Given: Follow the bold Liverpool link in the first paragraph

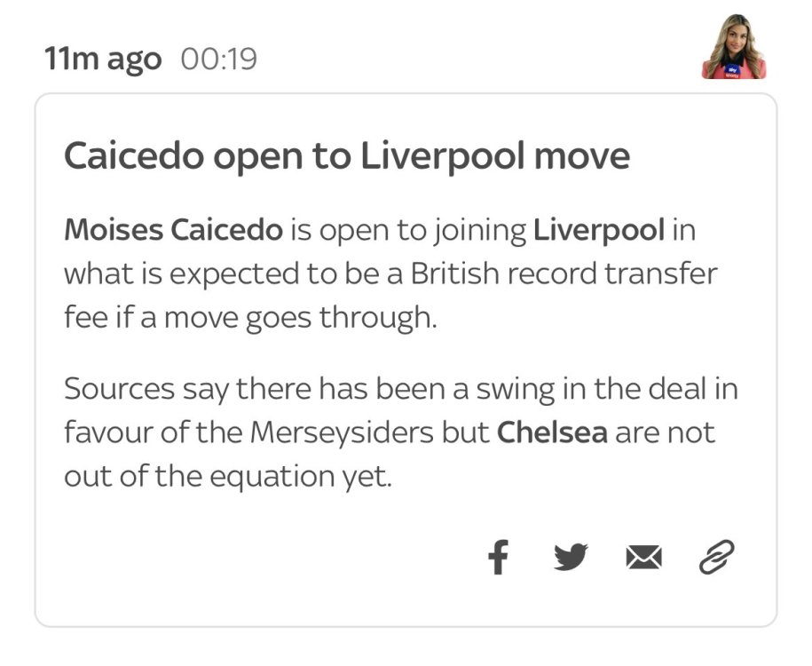Looking at the screenshot, I should click(x=599, y=230).
